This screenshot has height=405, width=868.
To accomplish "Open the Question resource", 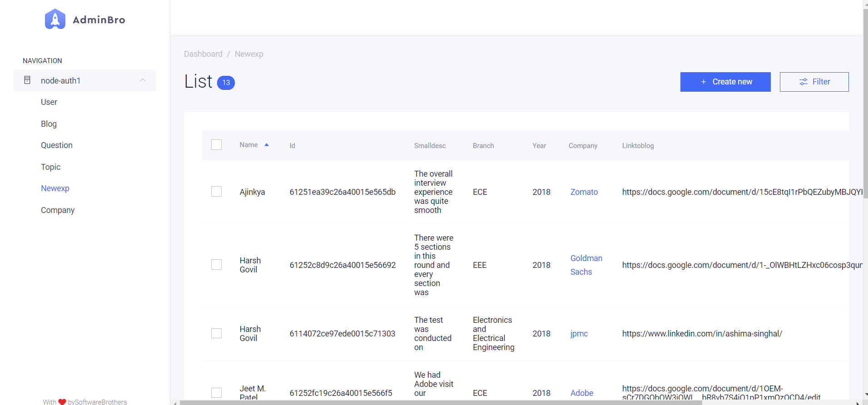I will [57, 145].
